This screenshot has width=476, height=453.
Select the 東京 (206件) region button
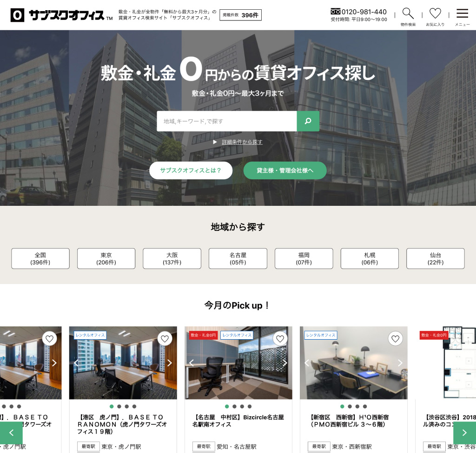106,258
